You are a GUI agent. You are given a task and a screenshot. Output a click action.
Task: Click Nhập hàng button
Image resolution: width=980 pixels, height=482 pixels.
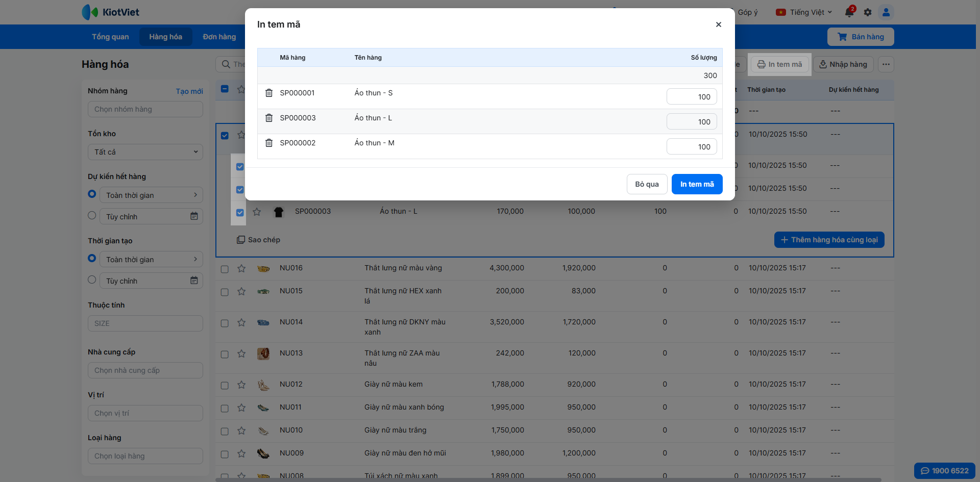843,64
